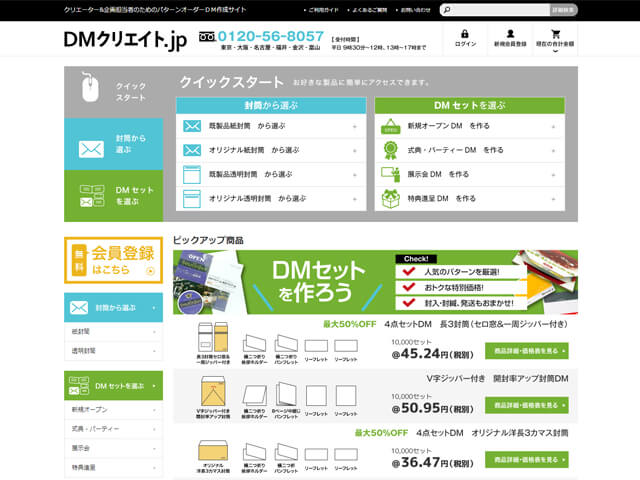Click envelope icon for 既製品紙封筒
The height and width of the screenshot is (480, 640).
click(192, 127)
